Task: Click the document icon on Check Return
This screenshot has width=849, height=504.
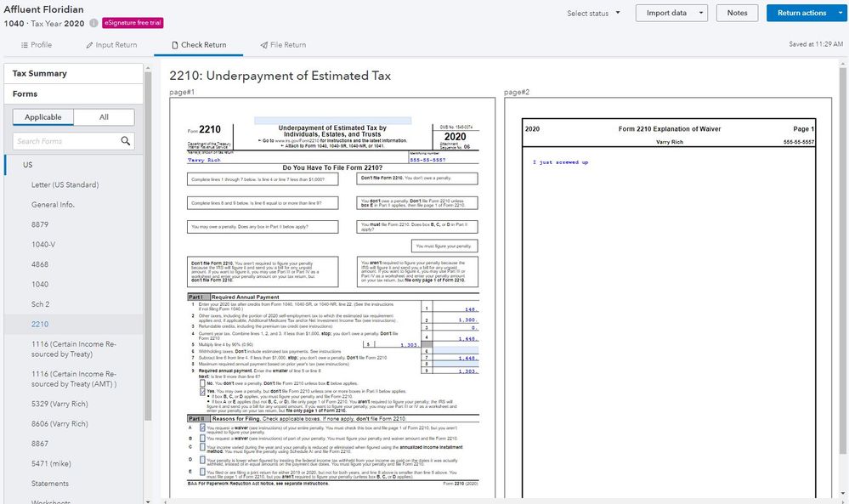Action: [x=175, y=45]
